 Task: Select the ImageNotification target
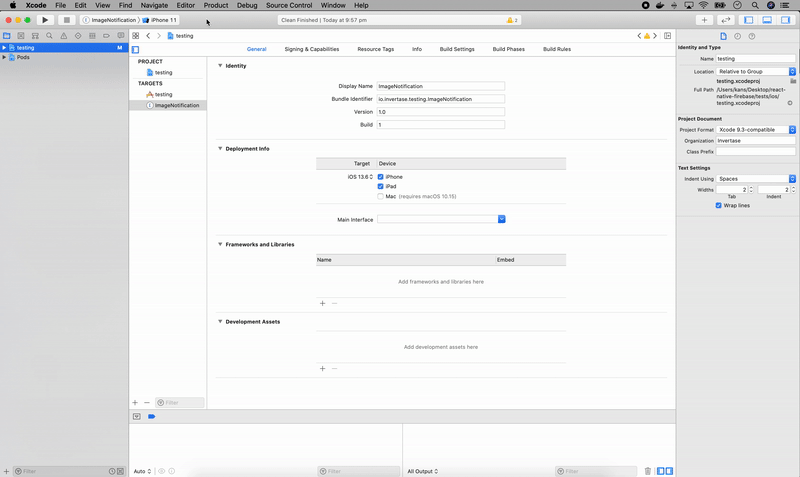176,105
